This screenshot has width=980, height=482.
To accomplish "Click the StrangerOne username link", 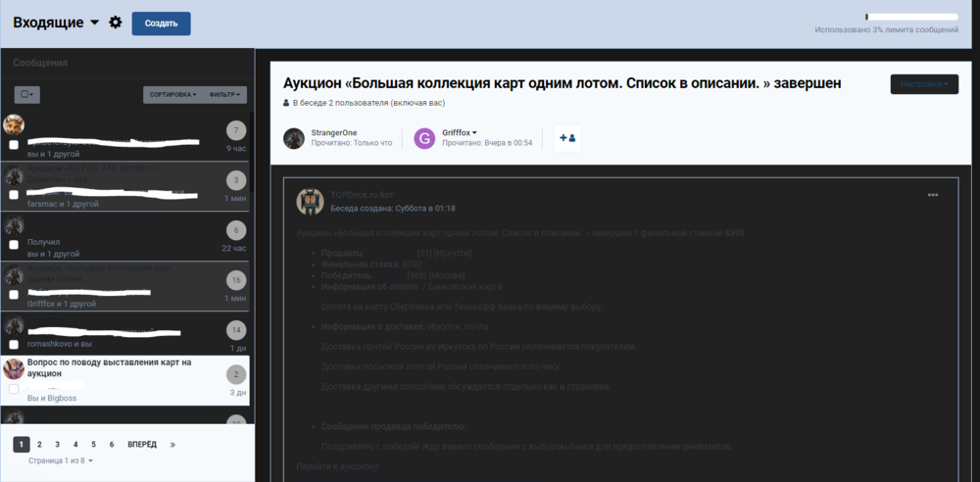I will [x=334, y=133].
